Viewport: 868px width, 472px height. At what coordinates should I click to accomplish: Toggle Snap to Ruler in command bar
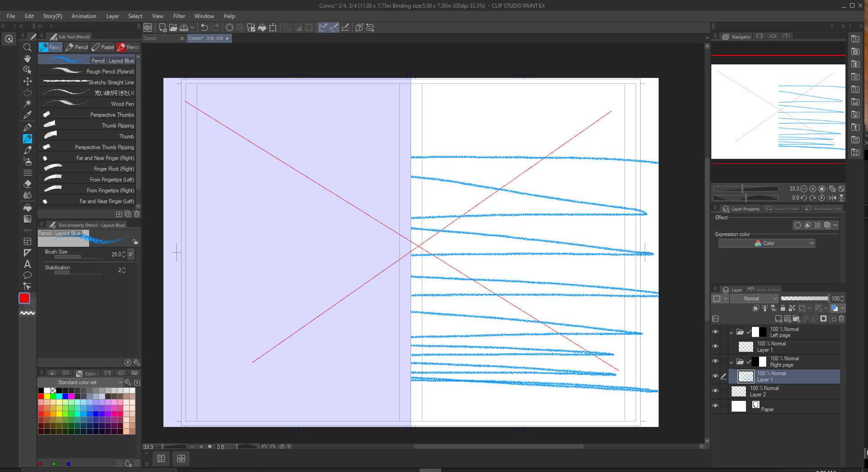coord(323,27)
